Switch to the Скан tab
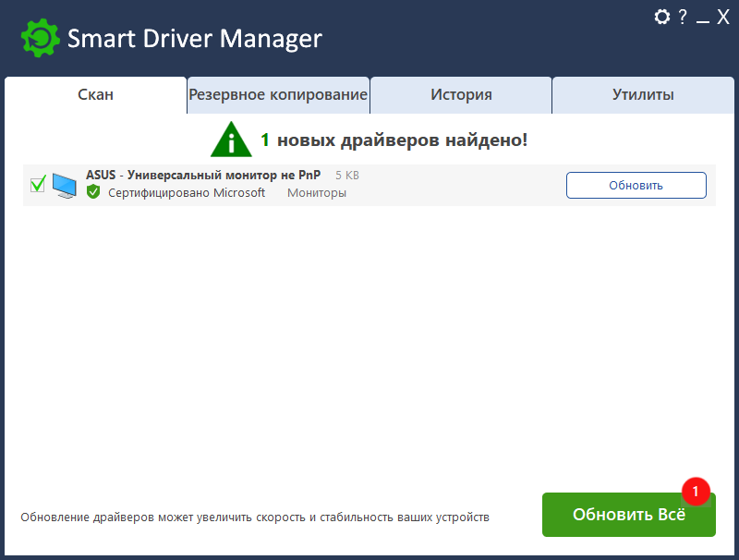The height and width of the screenshot is (560, 739). pos(96,95)
